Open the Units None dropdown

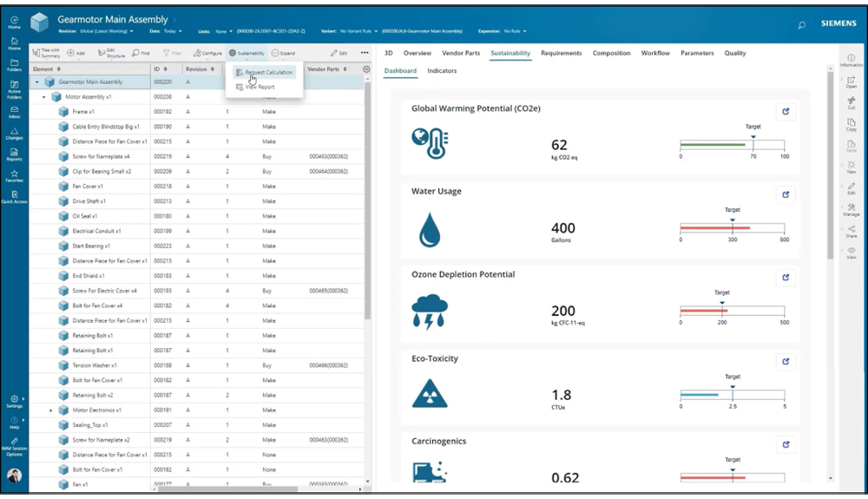tap(224, 31)
